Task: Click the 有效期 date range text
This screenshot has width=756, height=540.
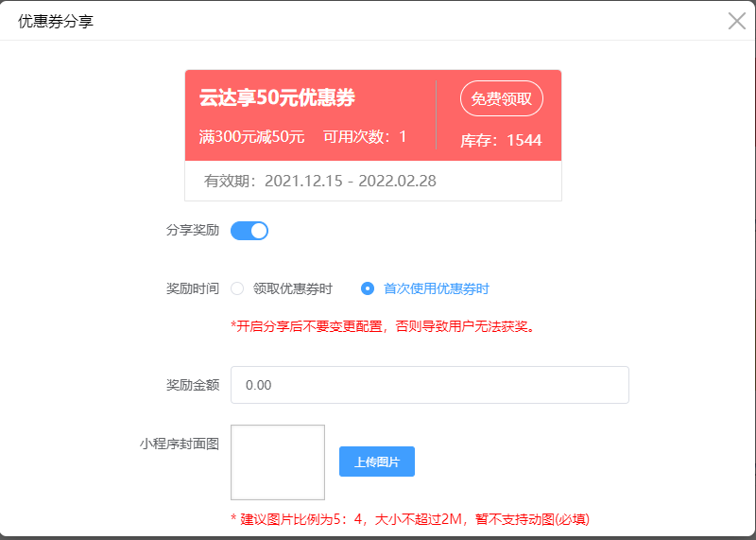Action: [320, 181]
